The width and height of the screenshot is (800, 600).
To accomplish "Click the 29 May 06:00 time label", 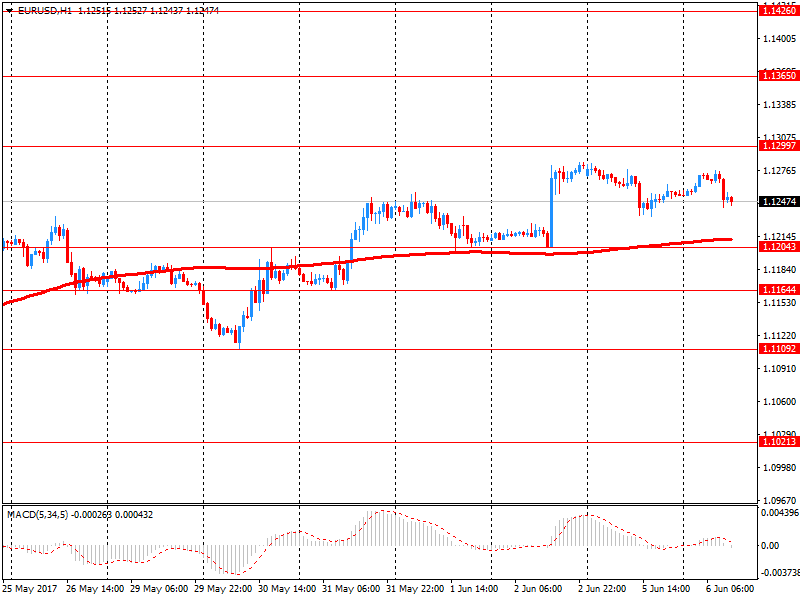I will point(159,589).
